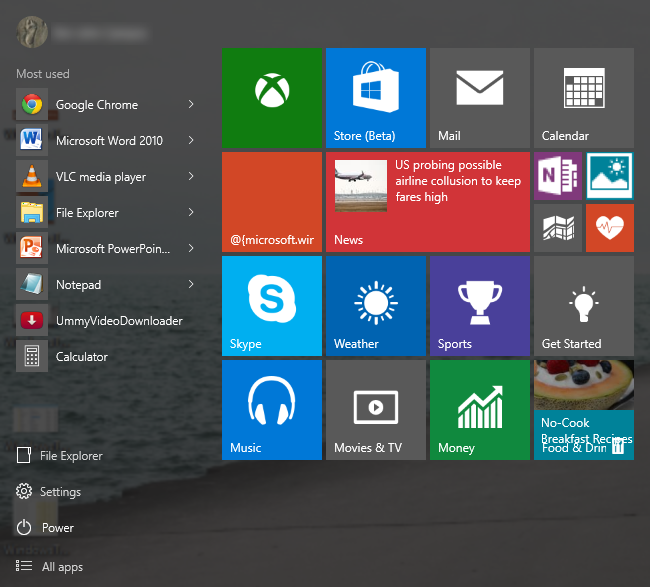Open the OneNote tile
Screen dimensions: 650x587
558,176
